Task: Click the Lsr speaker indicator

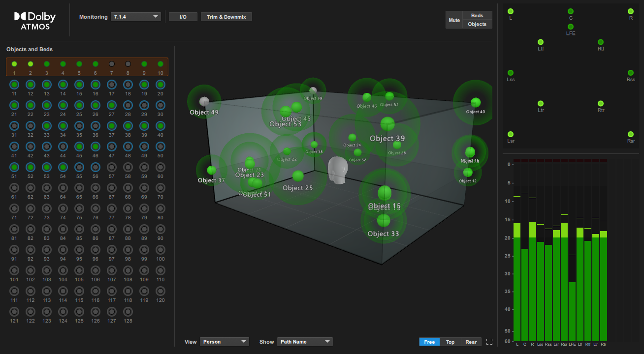Action: coord(511,134)
